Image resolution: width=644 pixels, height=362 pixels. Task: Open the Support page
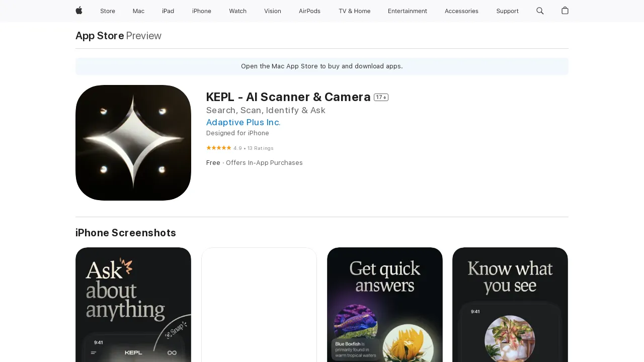507,11
